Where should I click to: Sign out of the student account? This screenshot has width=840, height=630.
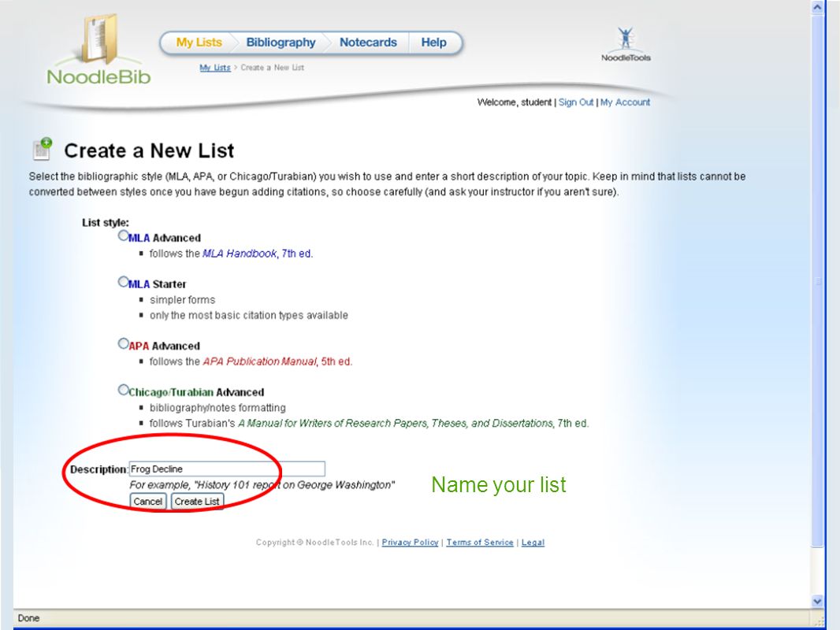(576, 102)
